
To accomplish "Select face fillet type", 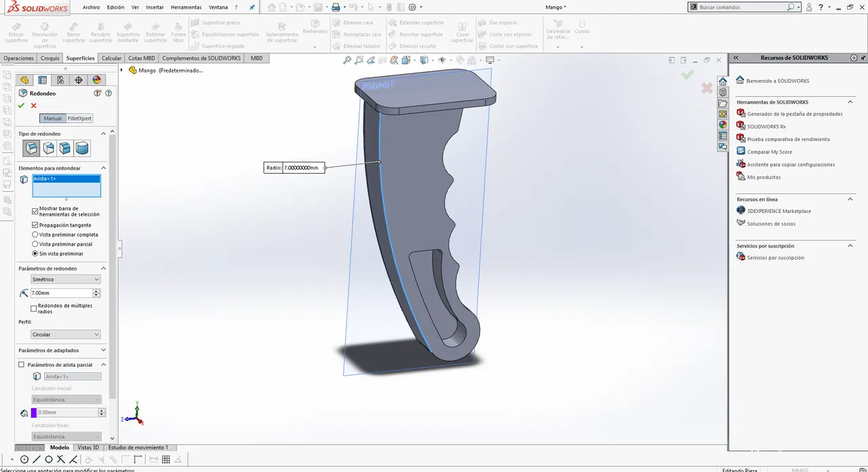I will click(65, 148).
